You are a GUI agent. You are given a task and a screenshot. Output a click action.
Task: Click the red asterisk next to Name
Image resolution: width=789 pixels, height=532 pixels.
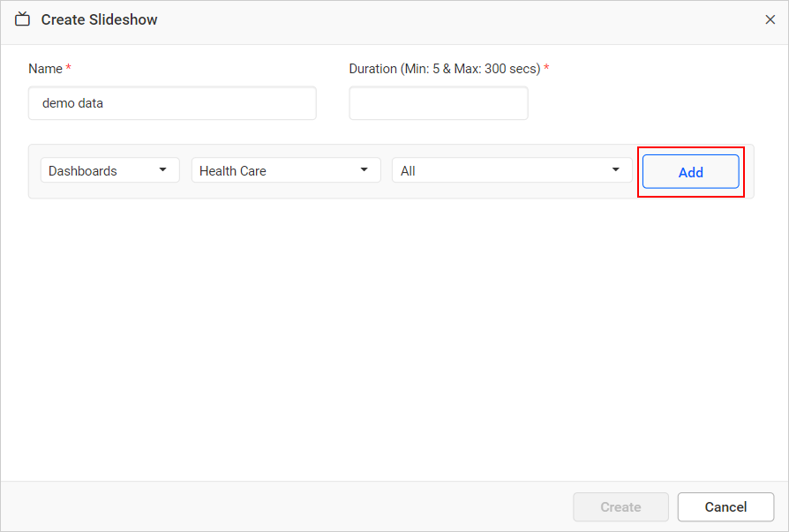(68, 68)
